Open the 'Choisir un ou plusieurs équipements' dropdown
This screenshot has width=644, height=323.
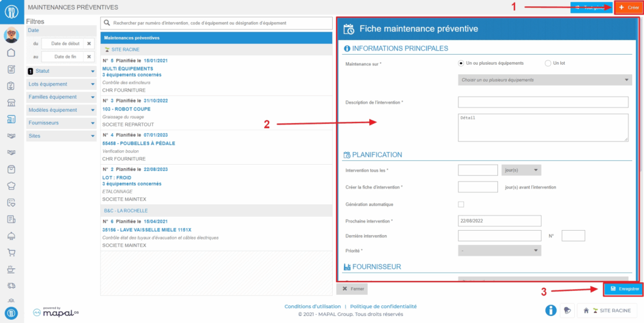pyautogui.click(x=545, y=80)
